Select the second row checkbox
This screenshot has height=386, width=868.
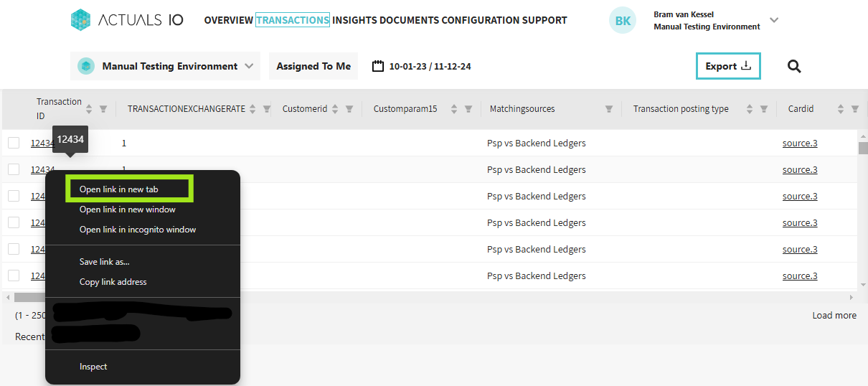pyautogui.click(x=14, y=169)
